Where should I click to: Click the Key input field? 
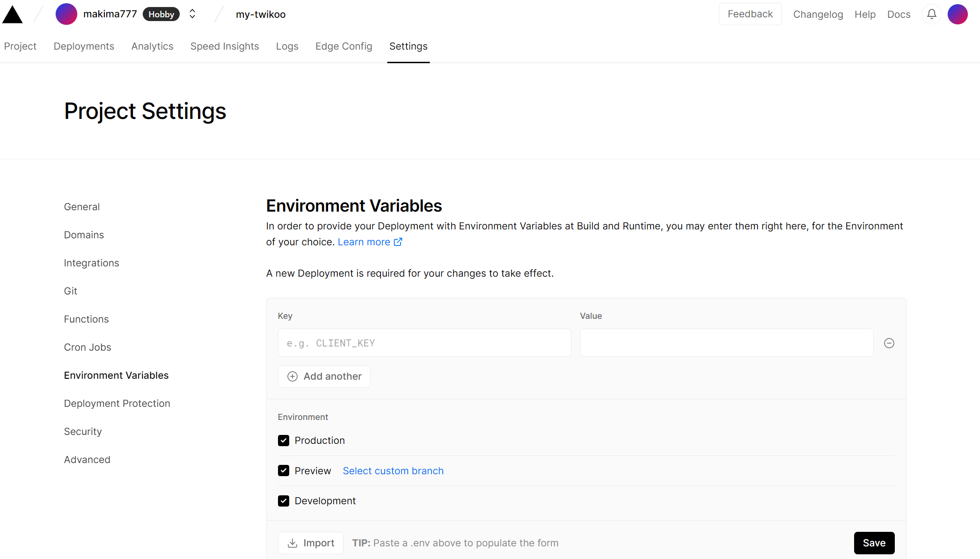(x=424, y=343)
